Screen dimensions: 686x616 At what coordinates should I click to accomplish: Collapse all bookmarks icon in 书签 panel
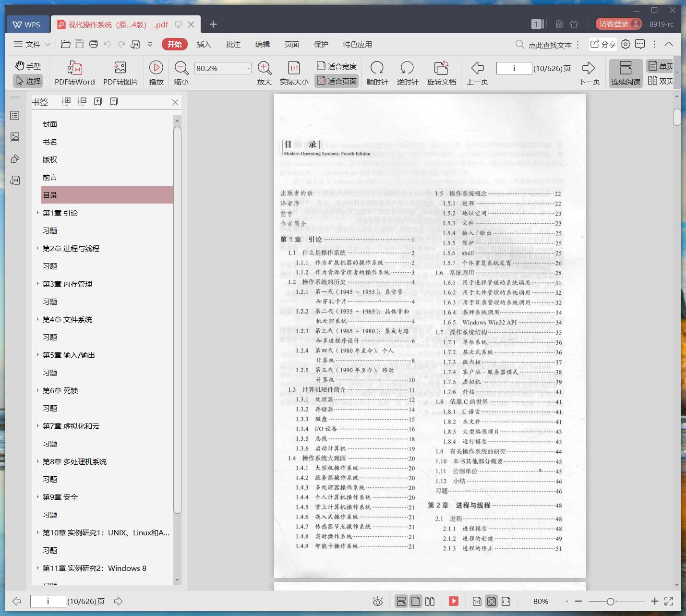click(83, 101)
